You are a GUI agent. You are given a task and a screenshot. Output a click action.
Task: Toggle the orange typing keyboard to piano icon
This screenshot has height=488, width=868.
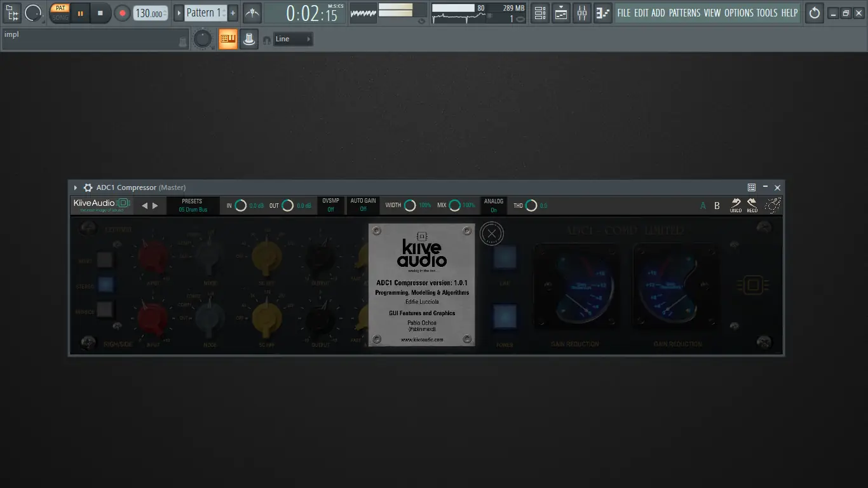[x=228, y=39]
